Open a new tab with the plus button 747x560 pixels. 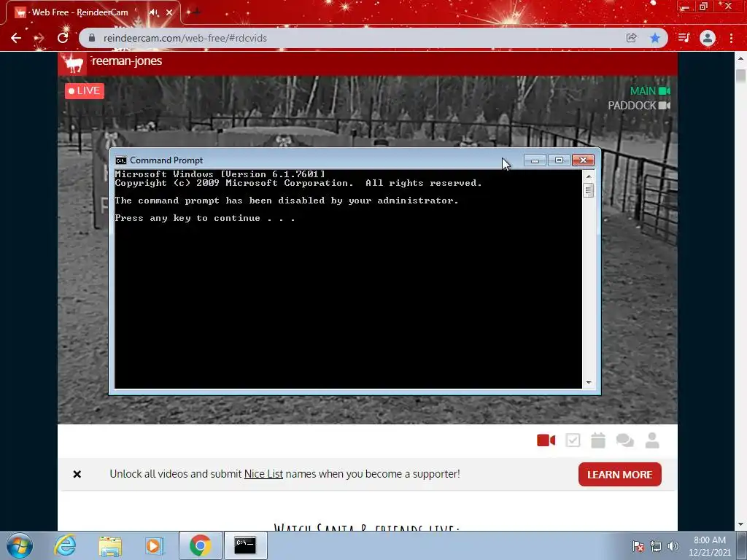(195, 12)
